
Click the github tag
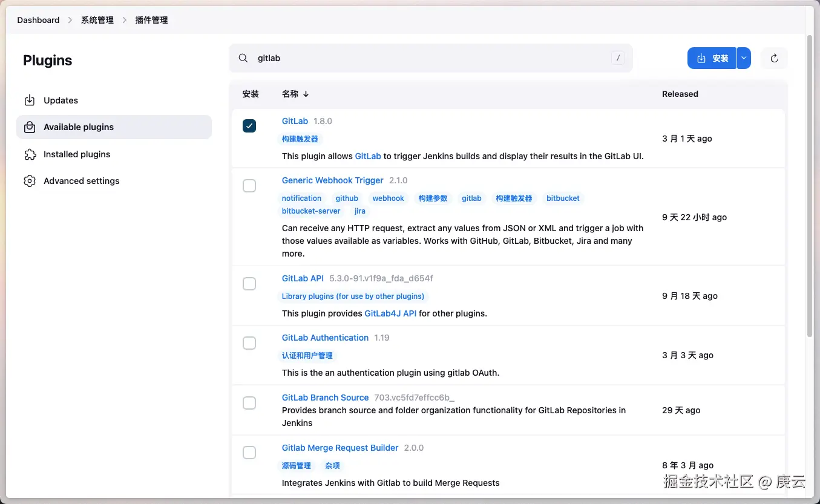point(347,198)
